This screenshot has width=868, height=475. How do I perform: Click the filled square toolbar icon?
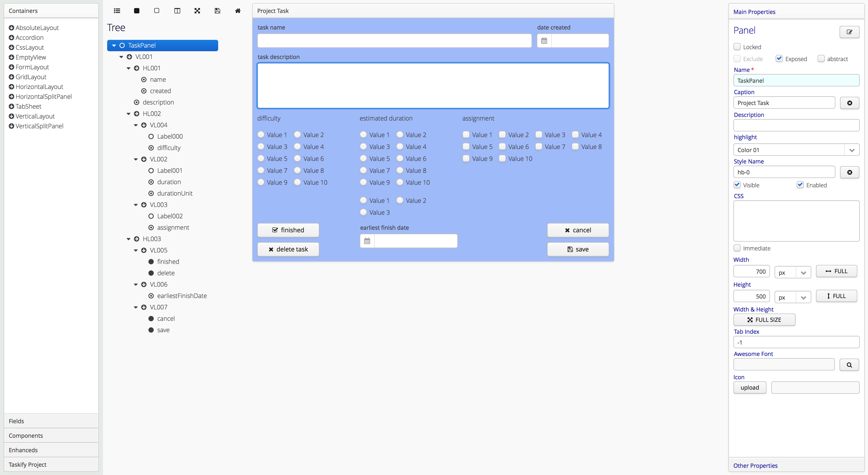coord(136,11)
